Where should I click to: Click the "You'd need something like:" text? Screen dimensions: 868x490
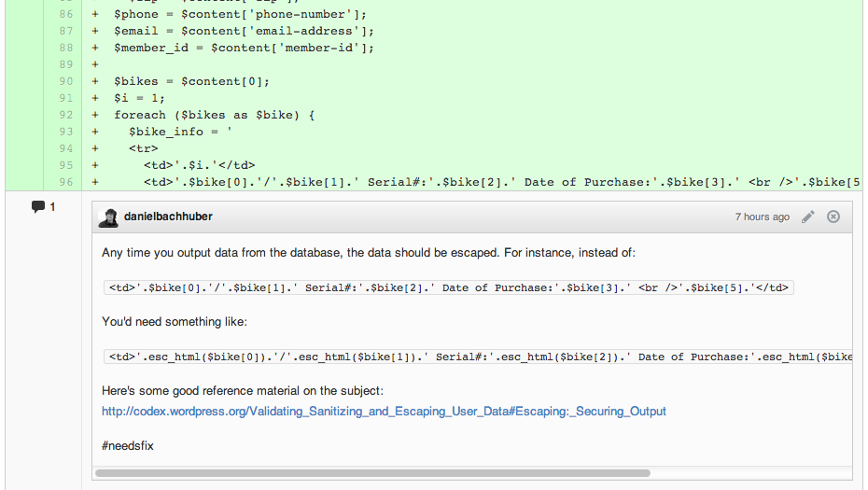click(175, 322)
